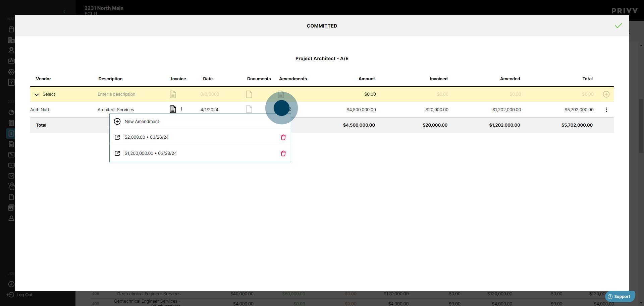Click the $1,202,000.00 amended value for Arch Natt
Viewport: 644px width, 306px height.
tap(506, 110)
